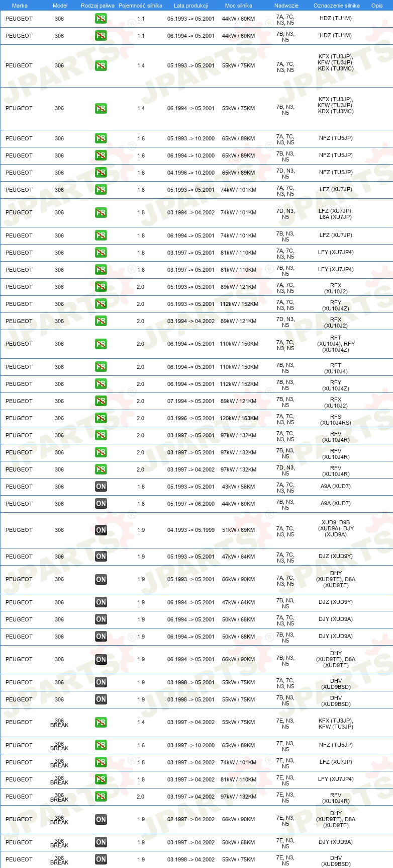Click the PB icon in the 1.6 row starting 04.1996

click(101, 173)
